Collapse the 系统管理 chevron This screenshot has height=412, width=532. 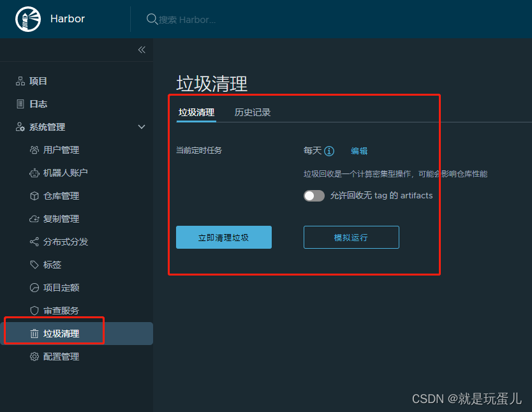click(142, 127)
